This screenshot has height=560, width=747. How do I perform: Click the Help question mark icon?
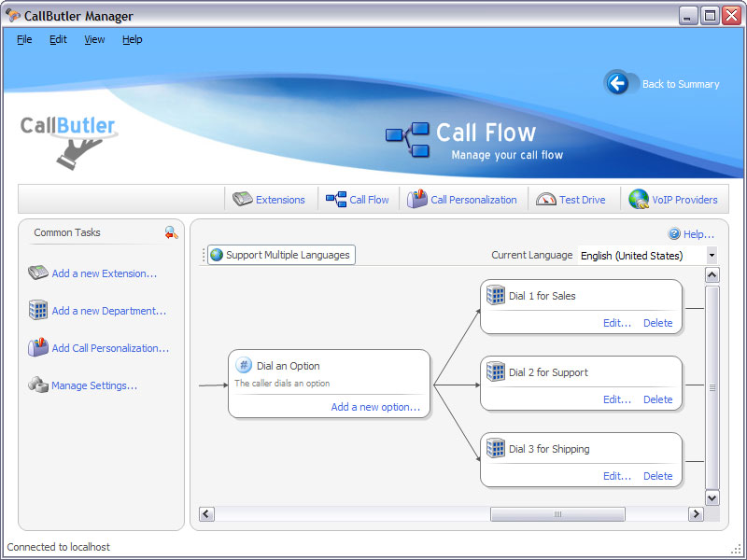pyautogui.click(x=674, y=234)
